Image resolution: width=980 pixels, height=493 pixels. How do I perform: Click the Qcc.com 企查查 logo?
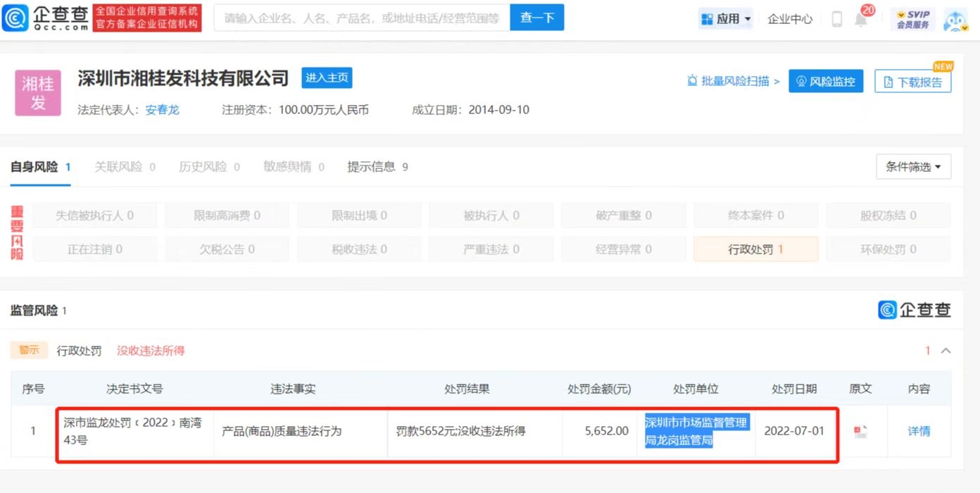[x=46, y=18]
